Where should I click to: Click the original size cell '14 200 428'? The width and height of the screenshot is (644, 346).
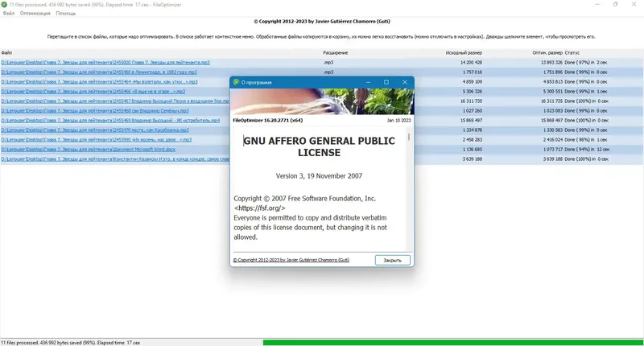471,63
